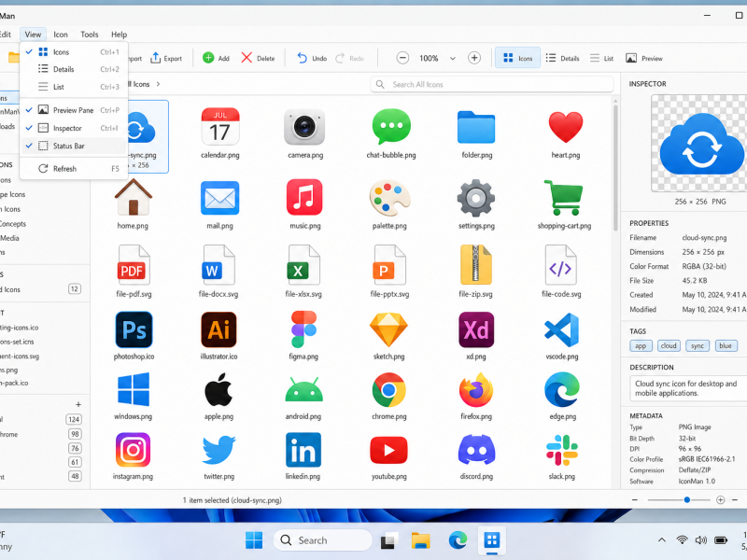Choose List in the View menu
The height and width of the screenshot is (560, 747).
tap(75, 87)
